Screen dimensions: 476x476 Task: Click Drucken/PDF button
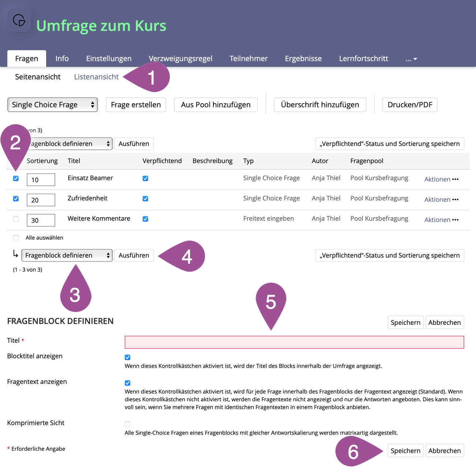coord(410,105)
